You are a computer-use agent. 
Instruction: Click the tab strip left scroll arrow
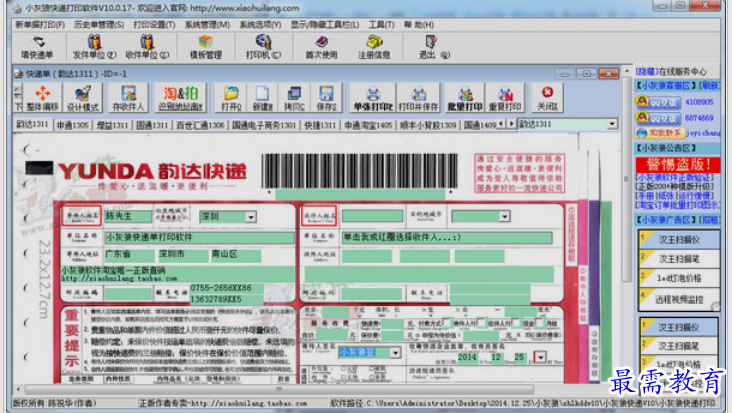501,124
